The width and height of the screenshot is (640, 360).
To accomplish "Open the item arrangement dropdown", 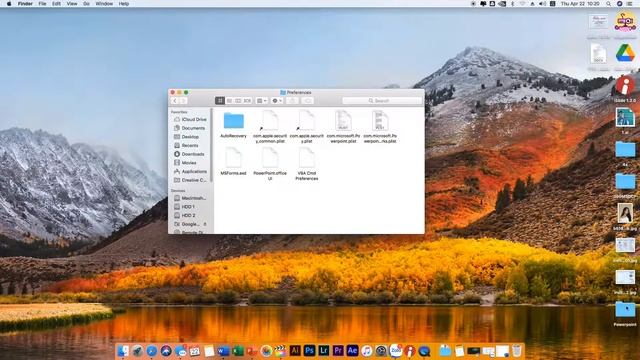I will point(261,101).
